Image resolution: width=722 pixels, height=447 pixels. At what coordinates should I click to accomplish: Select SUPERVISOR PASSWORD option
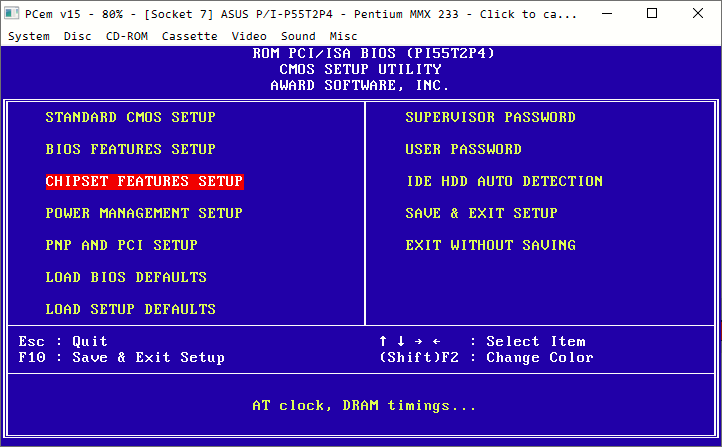[x=490, y=117]
